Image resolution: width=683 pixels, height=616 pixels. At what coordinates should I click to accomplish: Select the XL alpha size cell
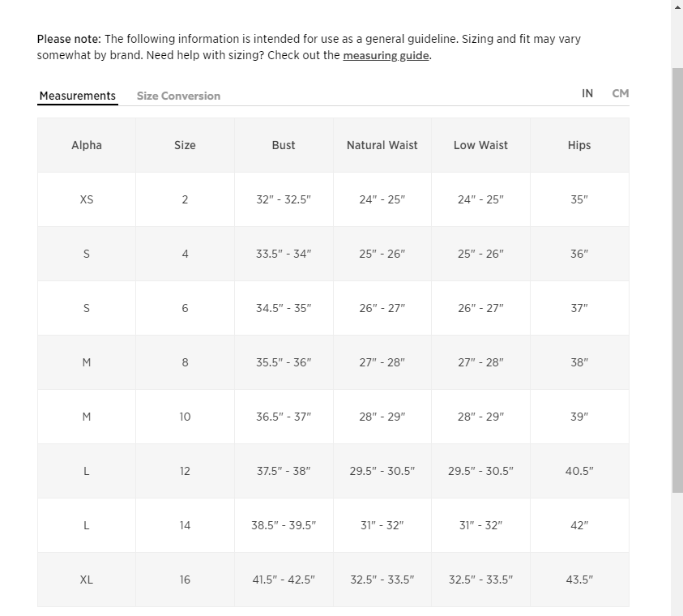(87, 580)
